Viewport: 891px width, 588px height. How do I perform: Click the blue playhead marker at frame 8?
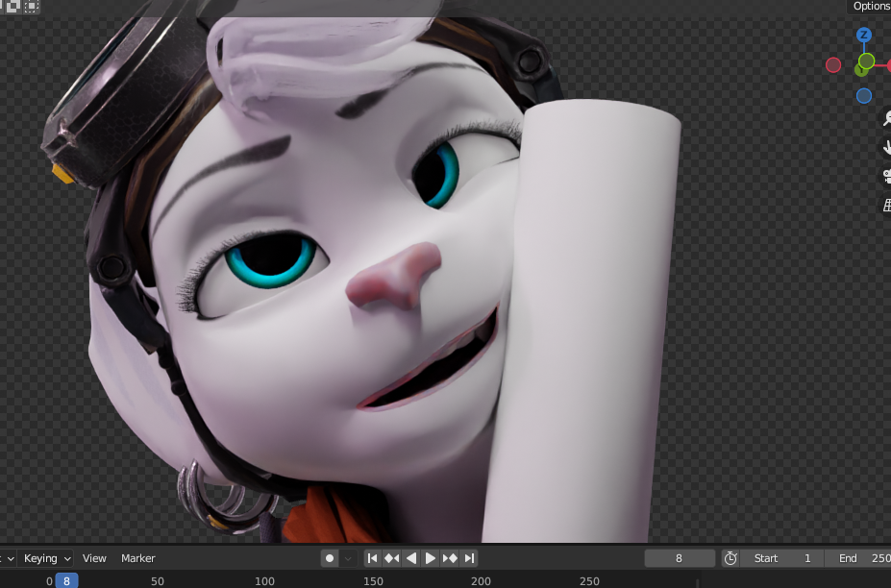tap(66, 580)
